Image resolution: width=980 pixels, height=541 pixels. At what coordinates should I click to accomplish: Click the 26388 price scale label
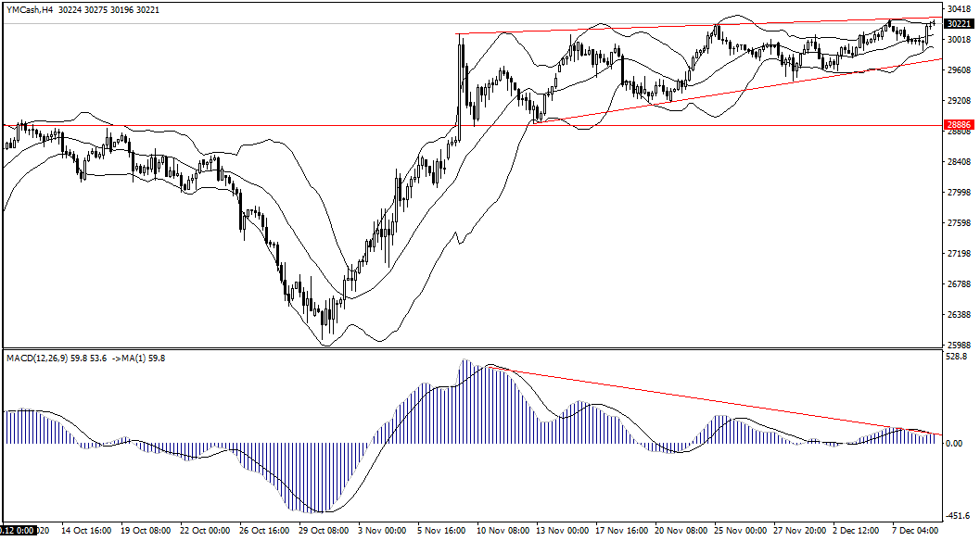[958, 315]
